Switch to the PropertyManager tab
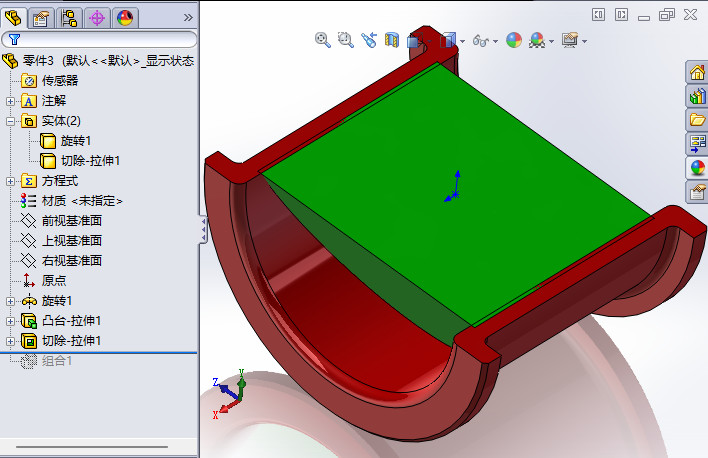The height and width of the screenshot is (458, 708). pos(41,19)
